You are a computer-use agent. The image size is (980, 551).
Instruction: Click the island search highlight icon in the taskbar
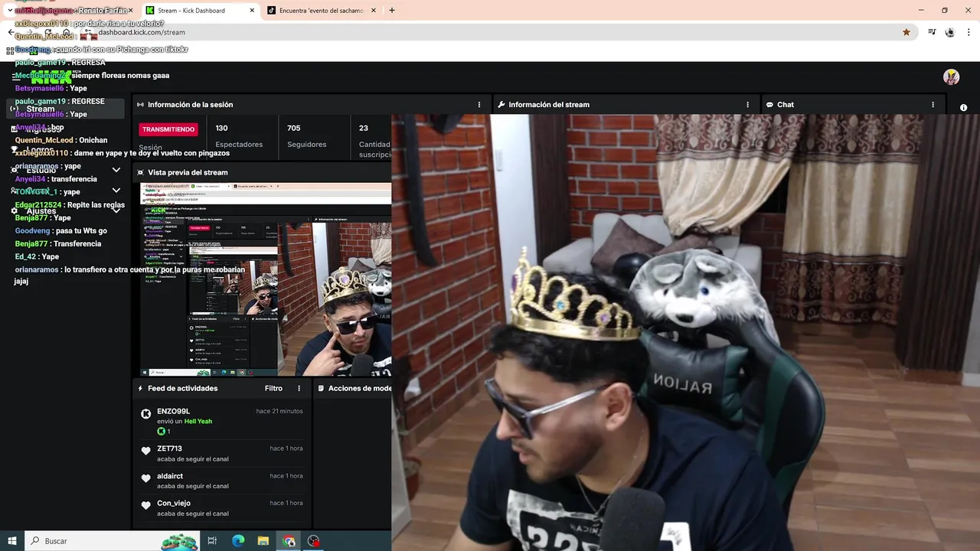click(179, 541)
